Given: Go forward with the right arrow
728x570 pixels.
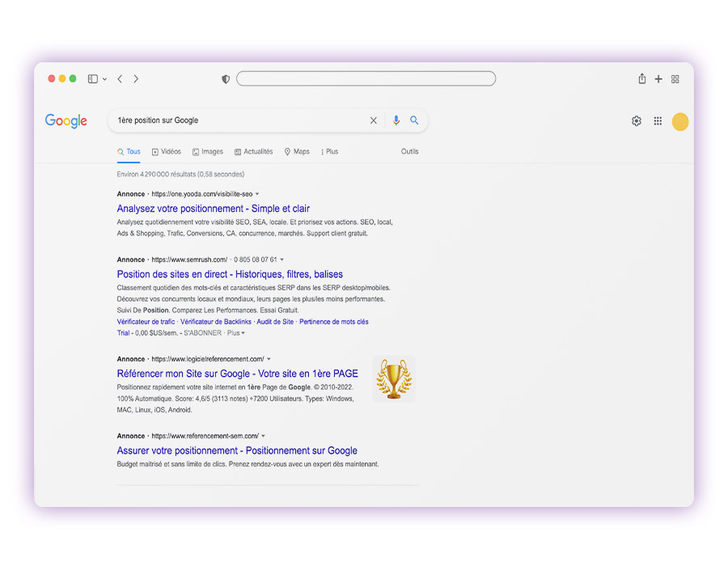Looking at the screenshot, I should click(136, 79).
